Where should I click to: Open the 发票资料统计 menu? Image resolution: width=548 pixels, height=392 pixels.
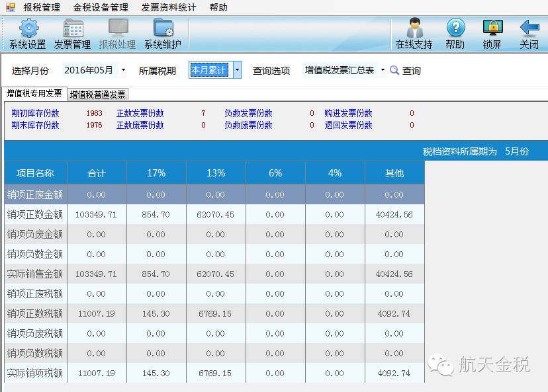(169, 7)
